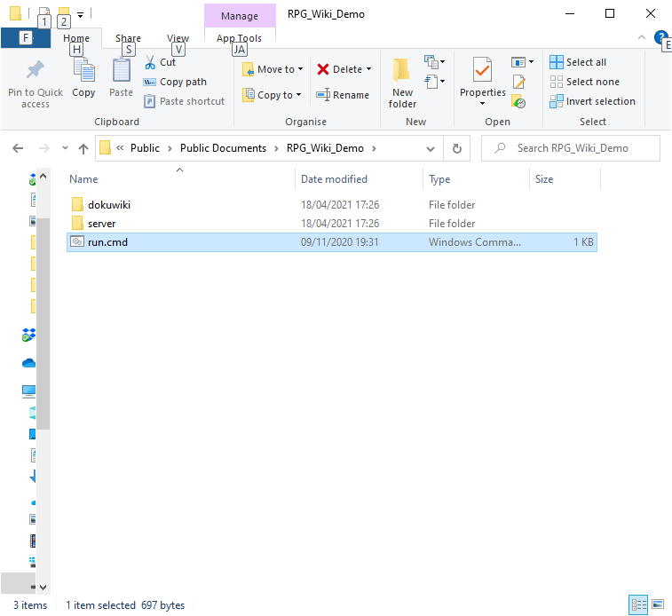This screenshot has width=672, height=616.
Task: Rename the selected run.cmd file
Action: 343,95
